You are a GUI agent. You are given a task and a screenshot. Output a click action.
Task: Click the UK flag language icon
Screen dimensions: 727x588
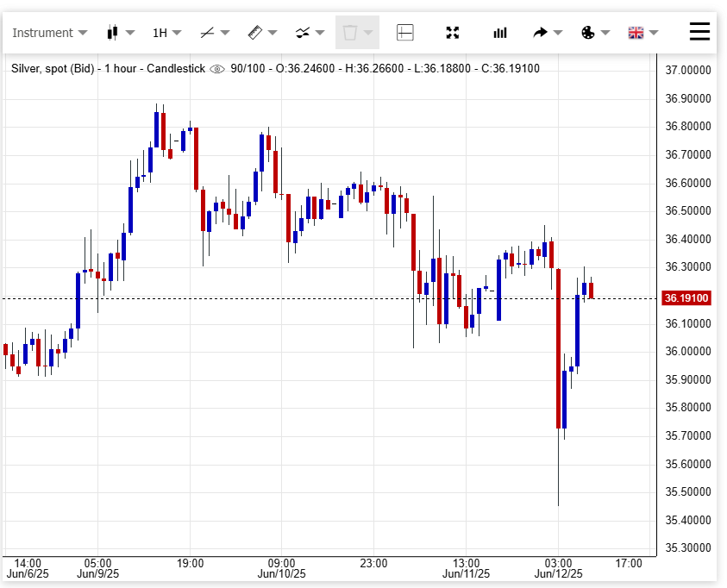pyautogui.click(x=636, y=33)
